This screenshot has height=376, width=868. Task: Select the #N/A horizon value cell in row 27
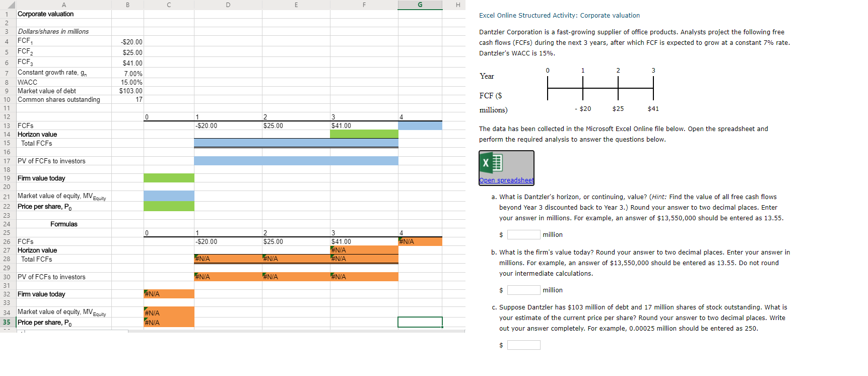click(364, 250)
